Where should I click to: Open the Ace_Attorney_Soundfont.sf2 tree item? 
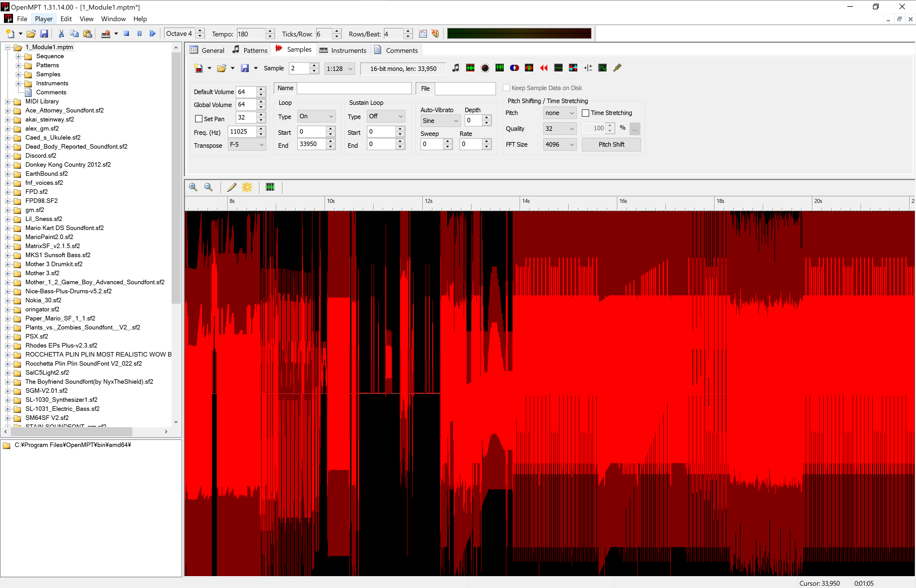(x=64, y=110)
